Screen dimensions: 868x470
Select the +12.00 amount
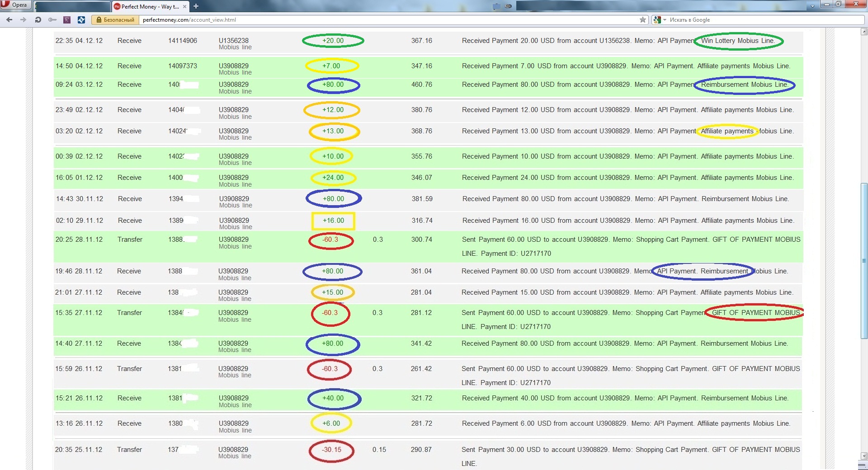[x=333, y=110]
